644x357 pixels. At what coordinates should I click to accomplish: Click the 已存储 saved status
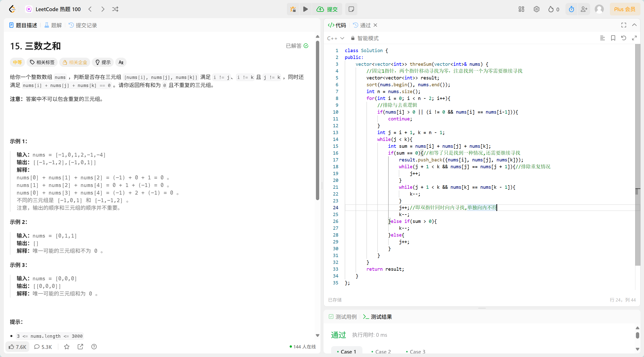click(x=335, y=300)
